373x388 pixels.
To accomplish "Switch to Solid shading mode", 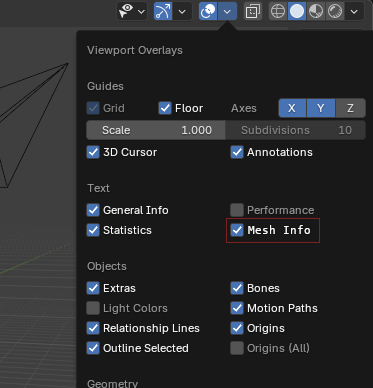I will click(x=297, y=12).
